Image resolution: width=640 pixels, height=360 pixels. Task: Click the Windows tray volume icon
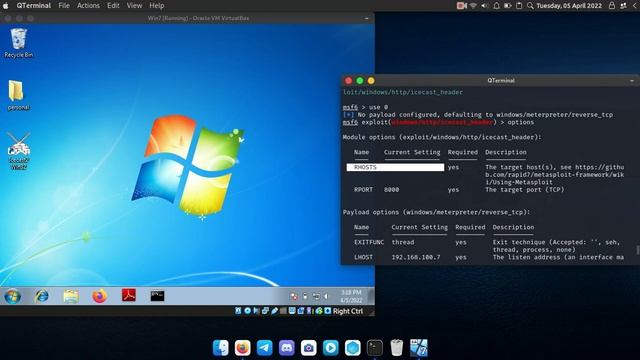[x=326, y=296]
